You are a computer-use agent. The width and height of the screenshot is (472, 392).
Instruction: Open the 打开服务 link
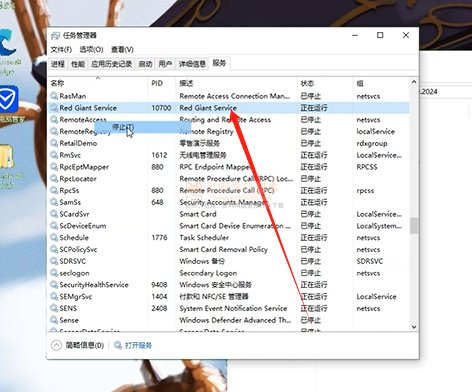(x=138, y=345)
